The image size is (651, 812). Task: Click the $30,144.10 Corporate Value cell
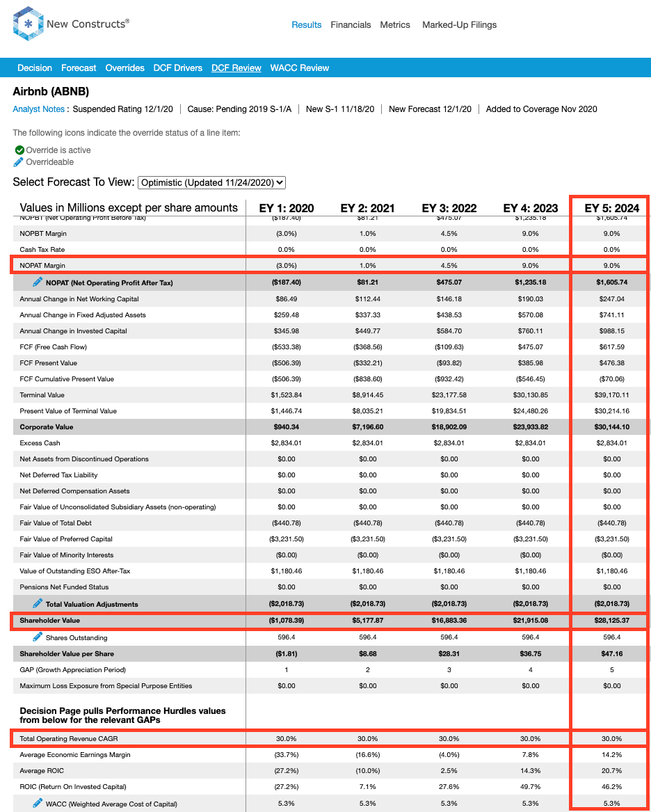[611, 427]
